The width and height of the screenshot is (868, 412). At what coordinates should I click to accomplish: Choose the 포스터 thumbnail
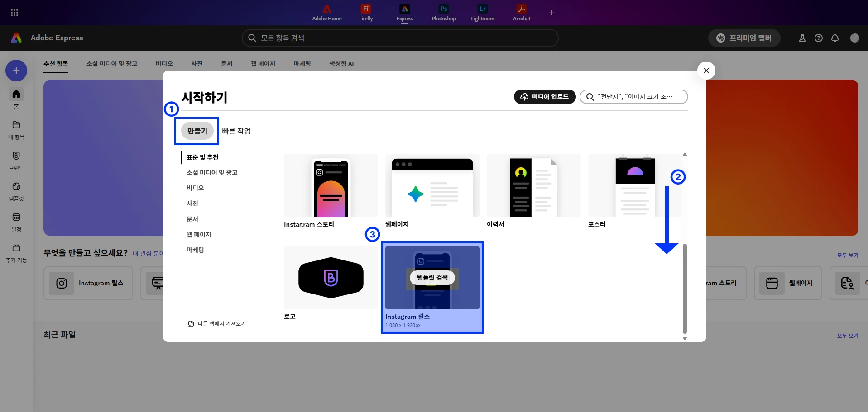tap(635, 185)
